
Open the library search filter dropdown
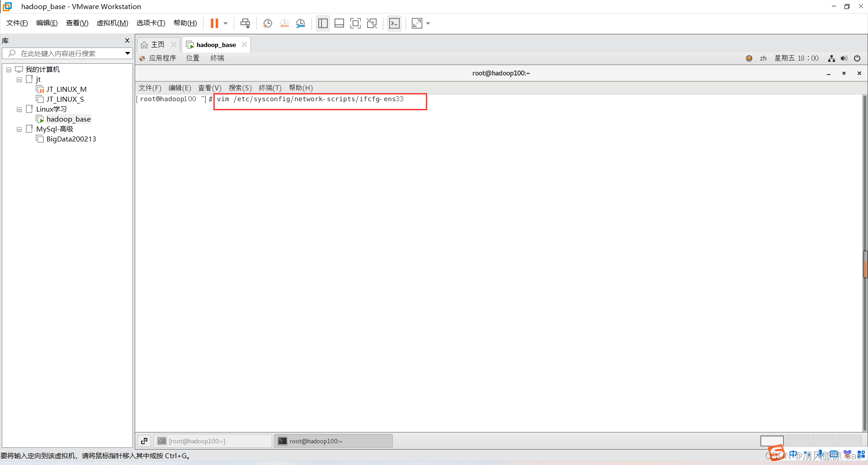pos(127,53)
